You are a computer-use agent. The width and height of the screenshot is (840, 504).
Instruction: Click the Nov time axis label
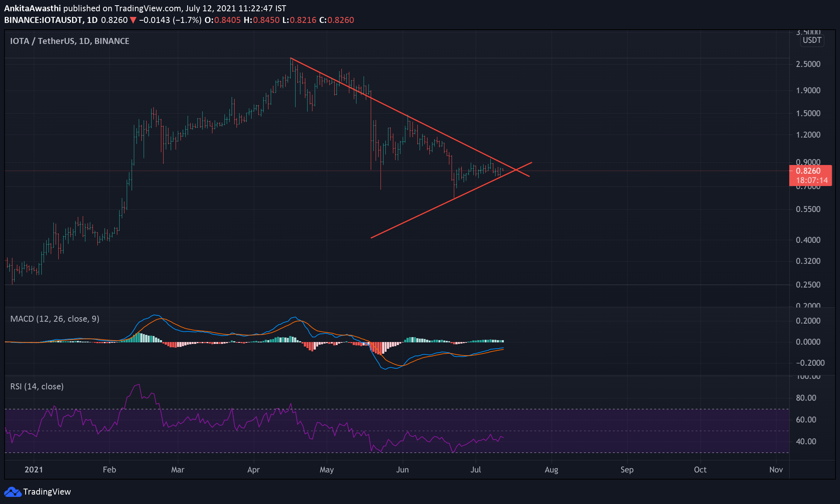[x=776, y=469]
